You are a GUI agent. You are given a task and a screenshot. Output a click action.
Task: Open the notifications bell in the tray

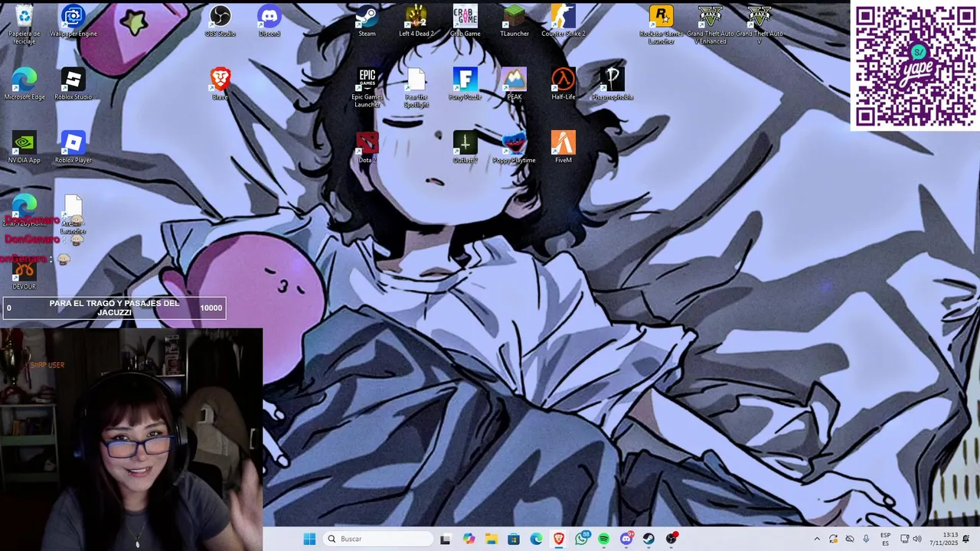966,539
